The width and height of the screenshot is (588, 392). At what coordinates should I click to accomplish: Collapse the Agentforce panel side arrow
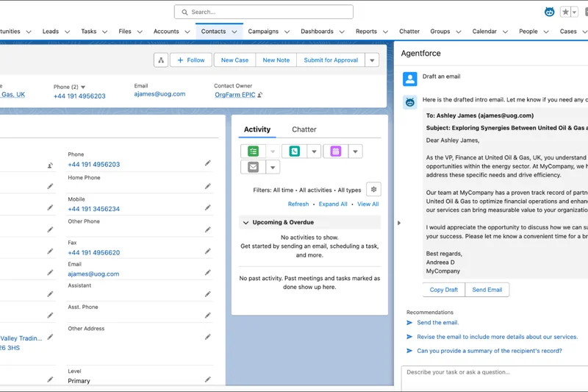point(399,223)
